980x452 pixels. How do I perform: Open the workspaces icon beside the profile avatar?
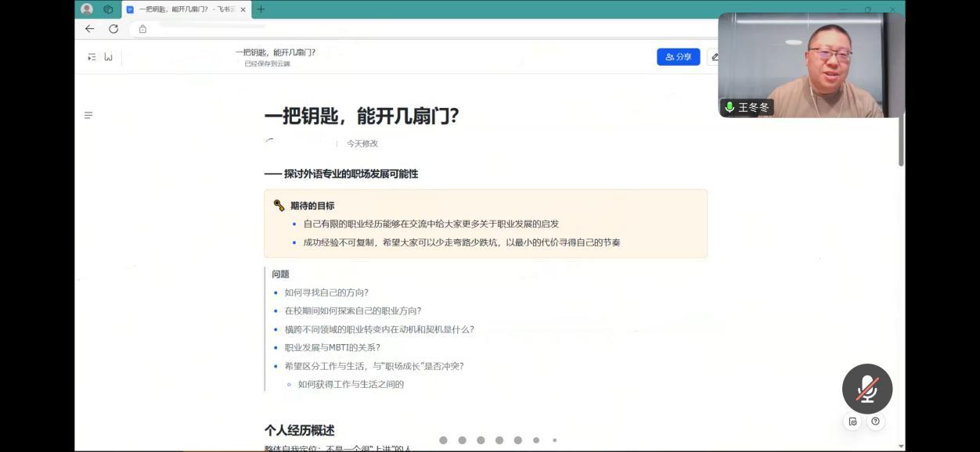(x=108, y=9)
